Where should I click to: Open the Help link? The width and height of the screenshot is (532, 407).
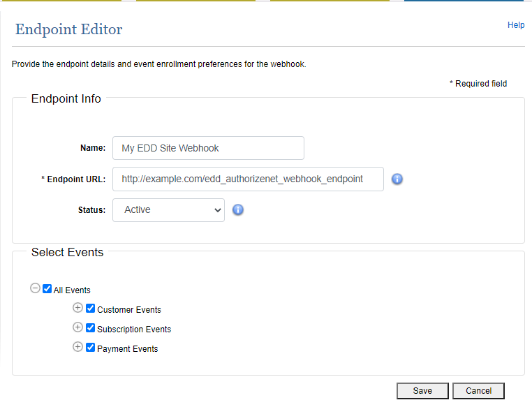(516, 25)
